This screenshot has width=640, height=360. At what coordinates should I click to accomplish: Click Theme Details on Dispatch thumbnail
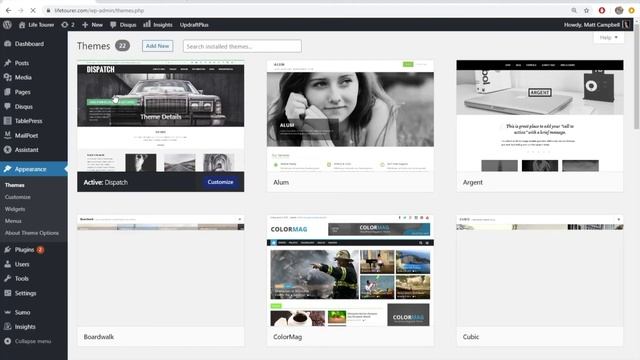click(161, 117)
